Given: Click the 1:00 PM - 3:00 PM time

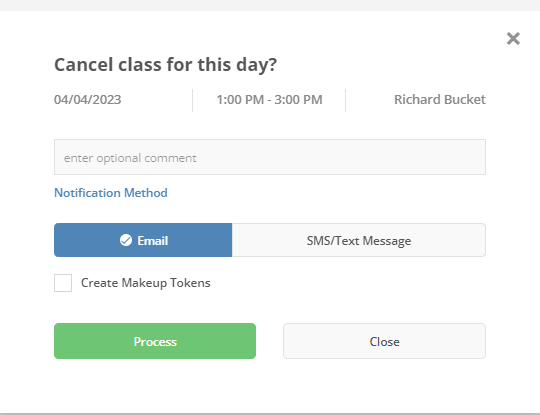Looking at the screenshot, I should [x=269, y=100].
